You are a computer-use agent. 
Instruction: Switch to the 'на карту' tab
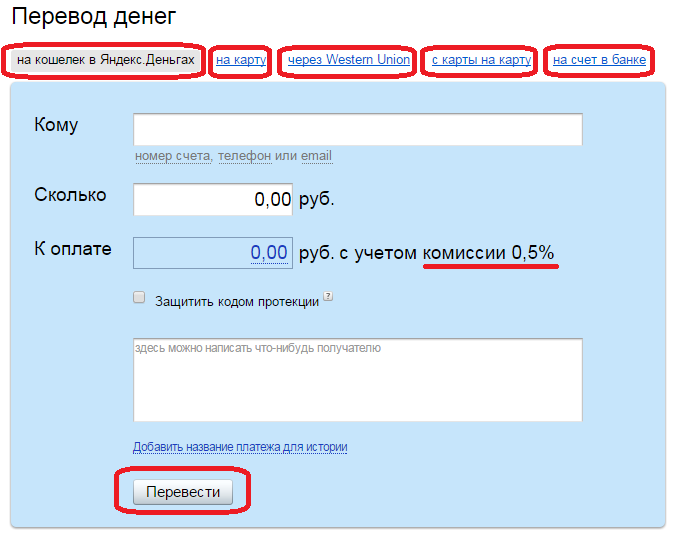pos(241,61)
